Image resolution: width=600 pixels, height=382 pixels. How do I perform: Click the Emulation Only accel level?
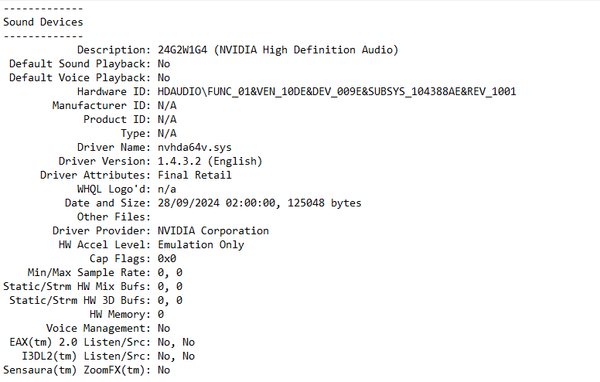point(201,245)
